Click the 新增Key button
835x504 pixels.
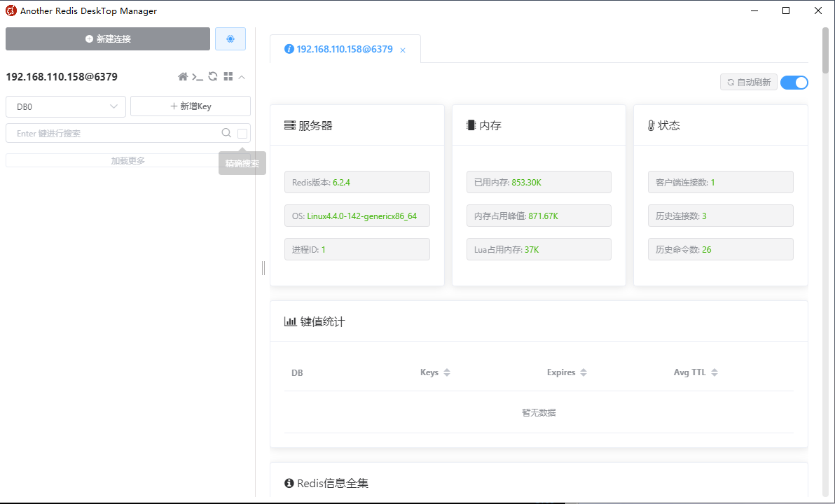190,106
